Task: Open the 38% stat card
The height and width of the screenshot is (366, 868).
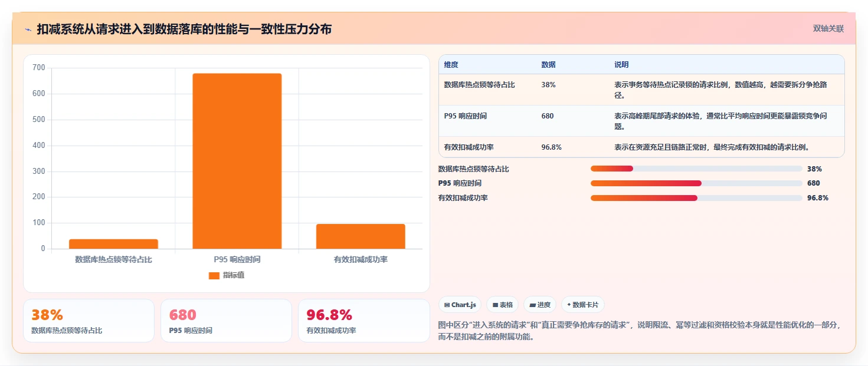Action: (x=89, y=321)
